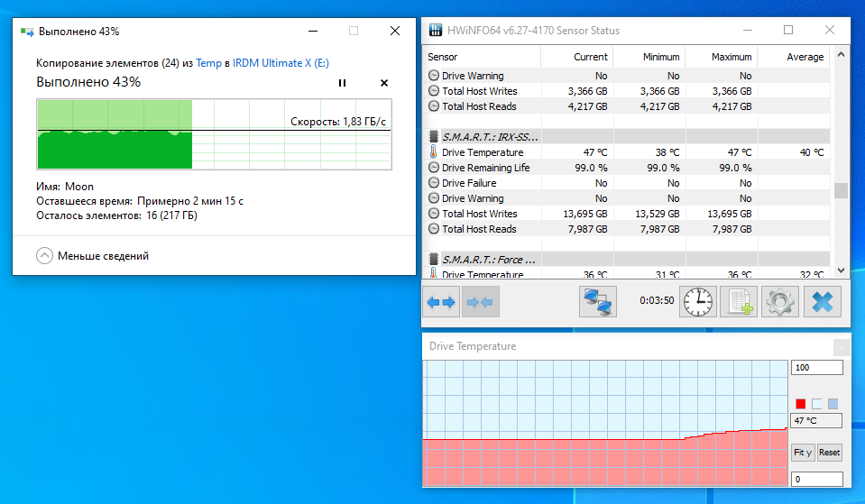Open the remote network monitoring icon
This screenshot has width=865, height=504.
[597, 302]
